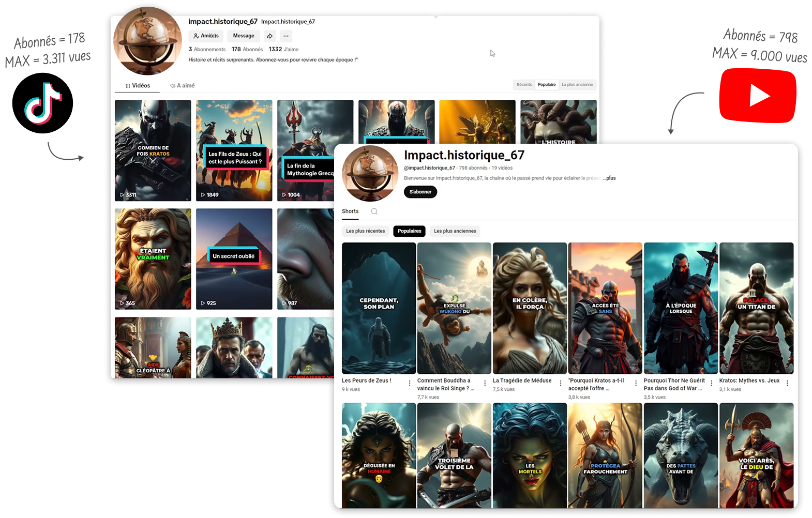
Task: Open the TikTok three-dots more menu
Action: click(x=286, y=36)
